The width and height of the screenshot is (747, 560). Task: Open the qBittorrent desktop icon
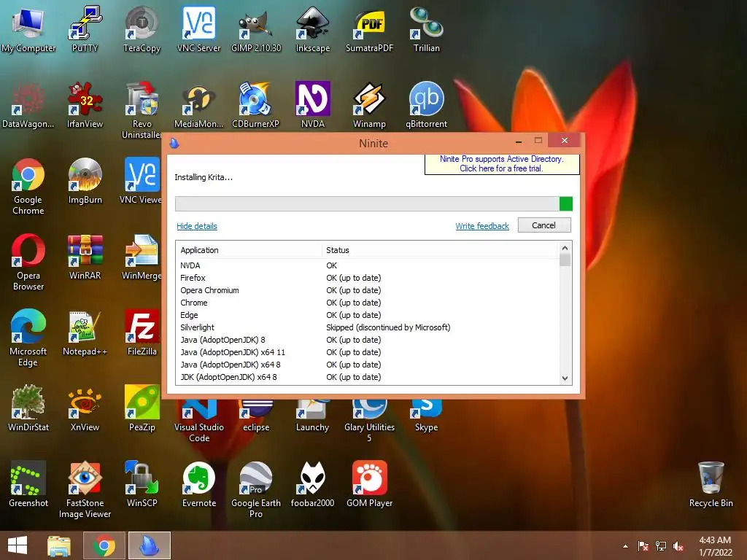[x=426, y=105]
